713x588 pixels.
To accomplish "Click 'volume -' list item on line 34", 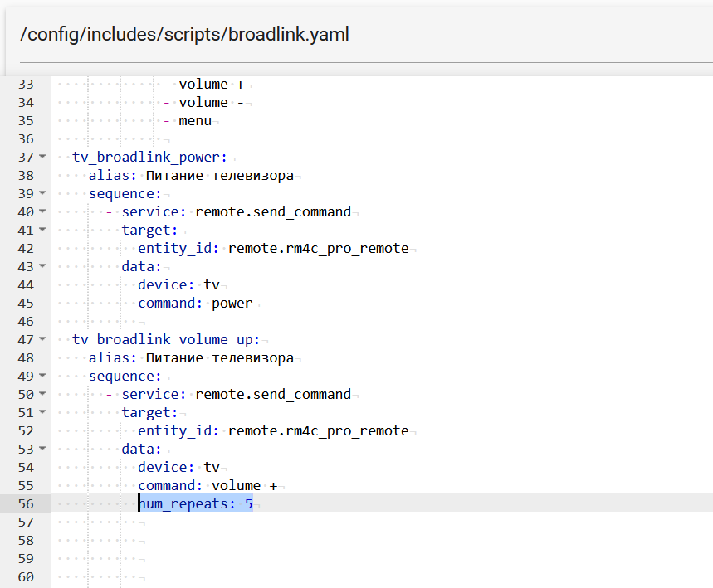I will pyautogui.click(x=212, y=102).
